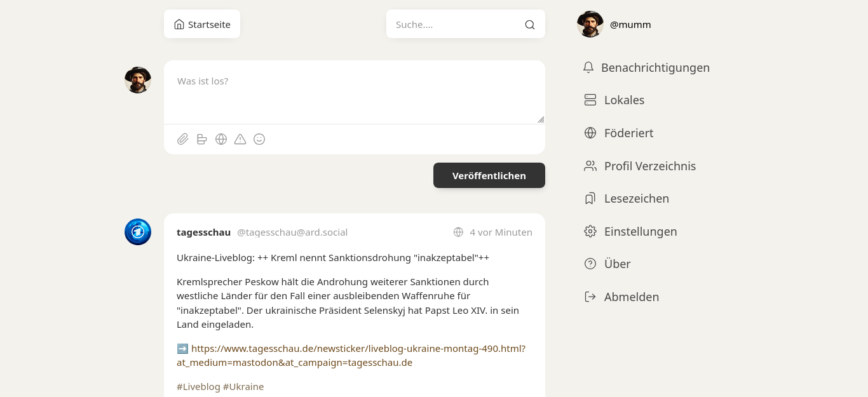Click the tagesschau avatar thumbnail
The image size is (868, 397).
138,232
